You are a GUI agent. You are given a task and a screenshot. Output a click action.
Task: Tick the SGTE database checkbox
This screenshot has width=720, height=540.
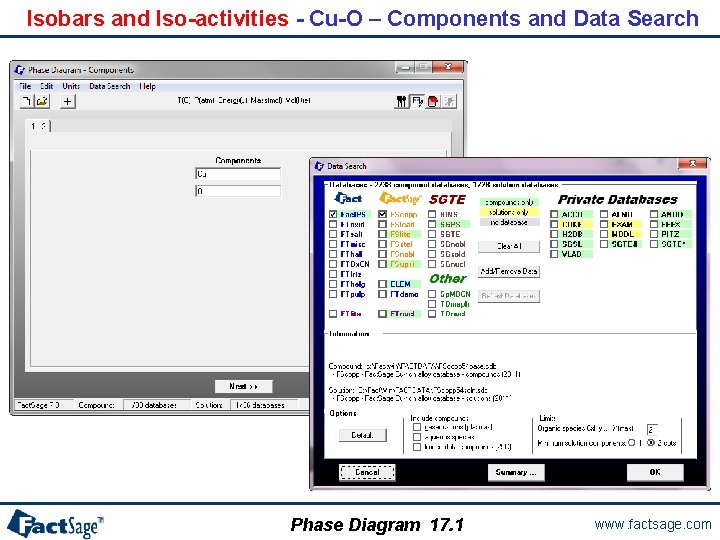pyautogui.click(x=432, y=234)
